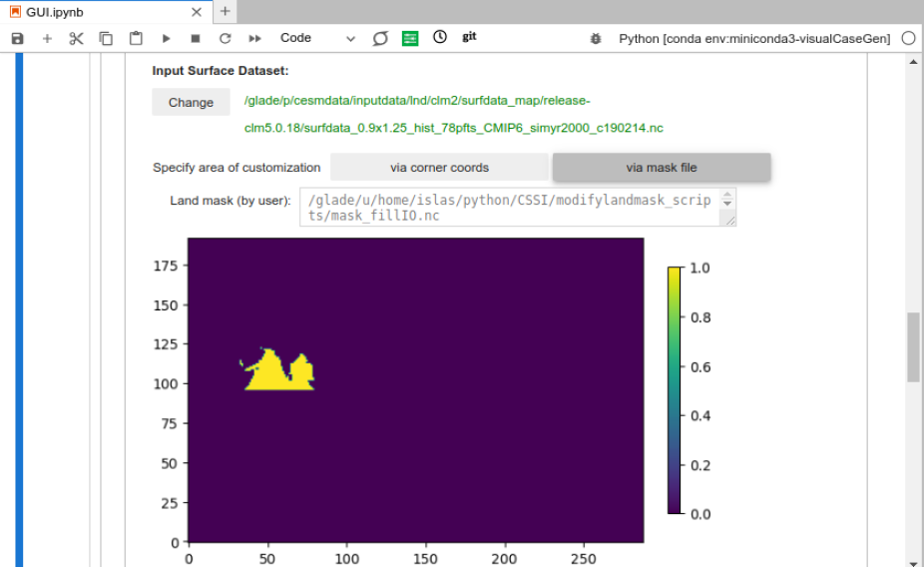
Task: Open the git toolbar button
Action: (469, 37)
